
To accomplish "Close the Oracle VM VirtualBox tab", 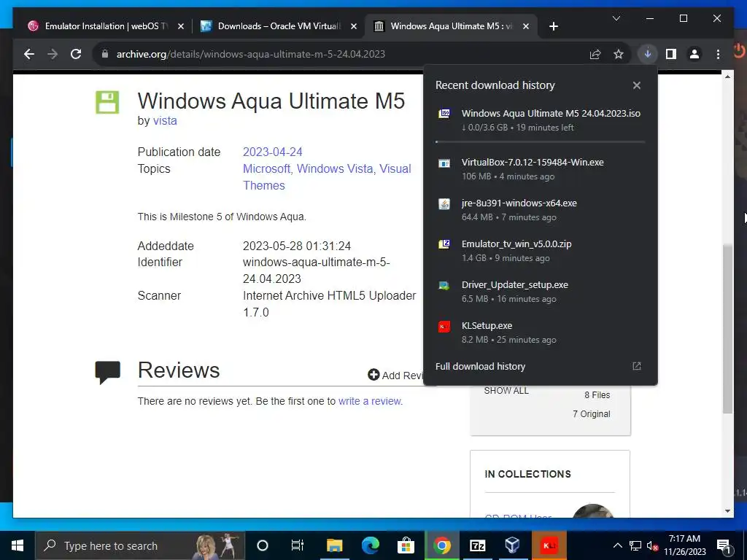I will click(x=354, y=27).
